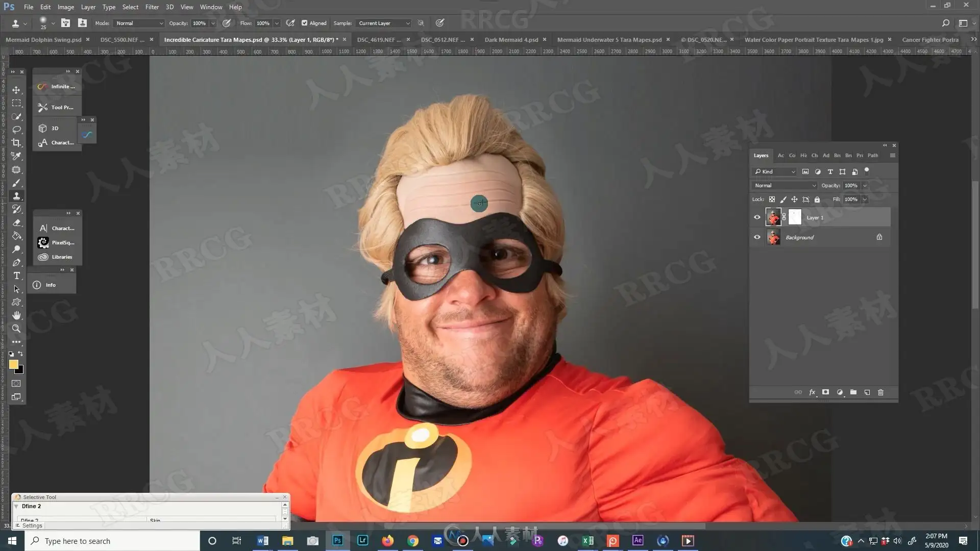Toggle lock all
The height and width of the screenshot is (551, 980).
817,199
